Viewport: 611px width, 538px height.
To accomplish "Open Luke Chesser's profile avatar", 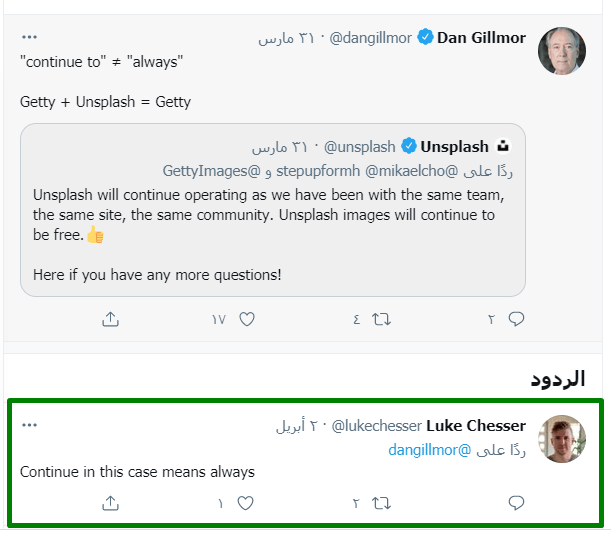I will click(x=562, y=439).
